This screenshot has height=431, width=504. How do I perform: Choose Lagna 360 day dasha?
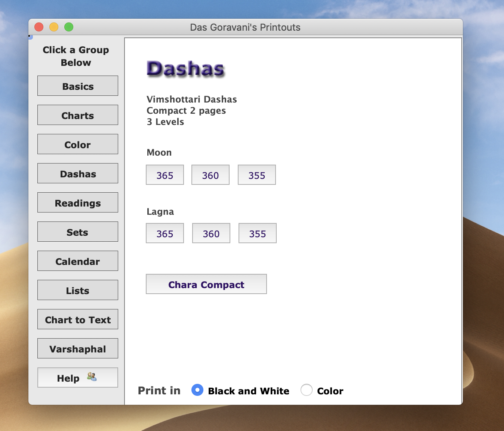211,233
